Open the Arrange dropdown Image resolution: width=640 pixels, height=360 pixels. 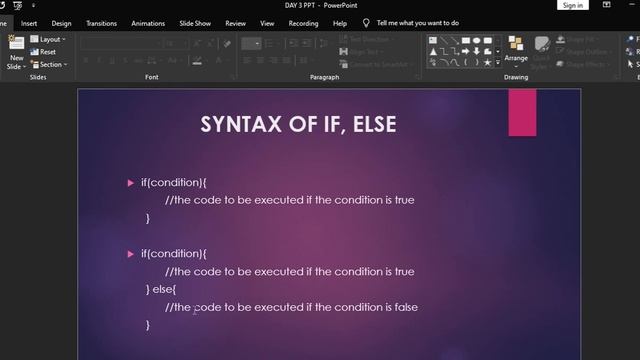pyautogui.click(x=516, y=52)
